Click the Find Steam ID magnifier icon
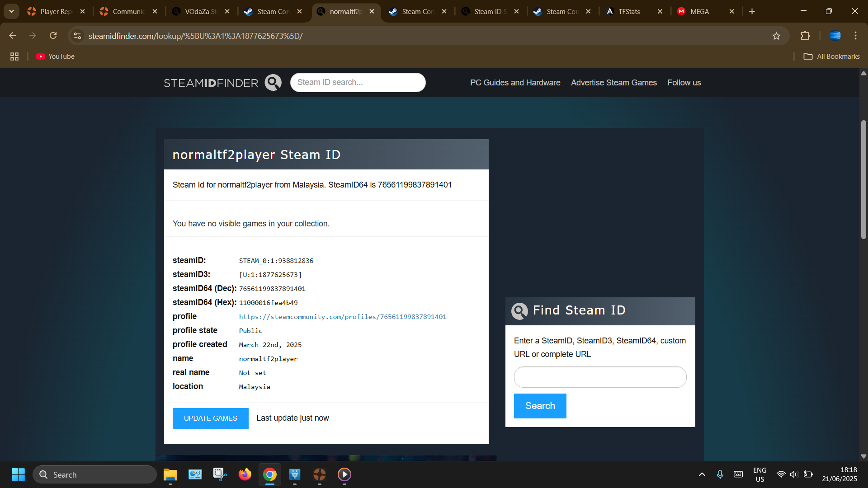The height and width of the screenshot is (488, 868). (x=519, y=311)
